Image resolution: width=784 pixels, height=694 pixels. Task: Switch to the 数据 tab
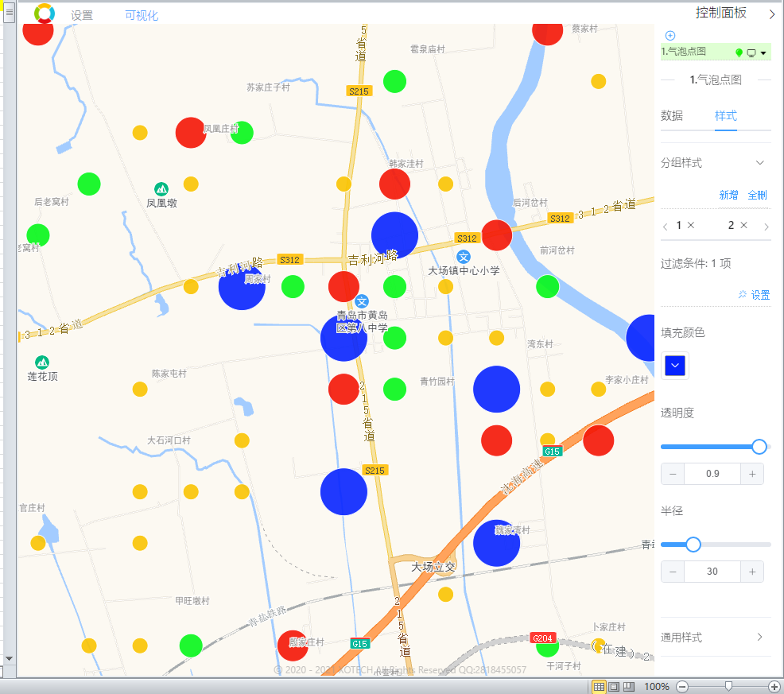click(x=672, y=115)
